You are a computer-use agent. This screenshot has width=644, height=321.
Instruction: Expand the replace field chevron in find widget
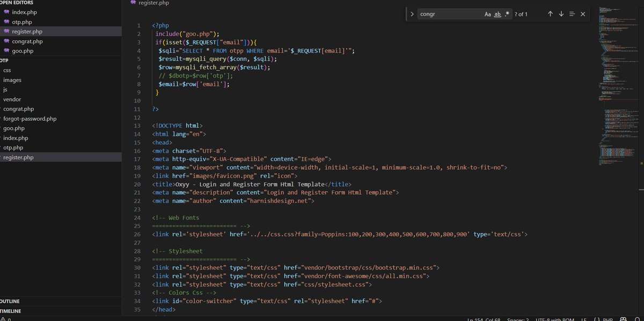pyautogui.click(x=412, y=14)
